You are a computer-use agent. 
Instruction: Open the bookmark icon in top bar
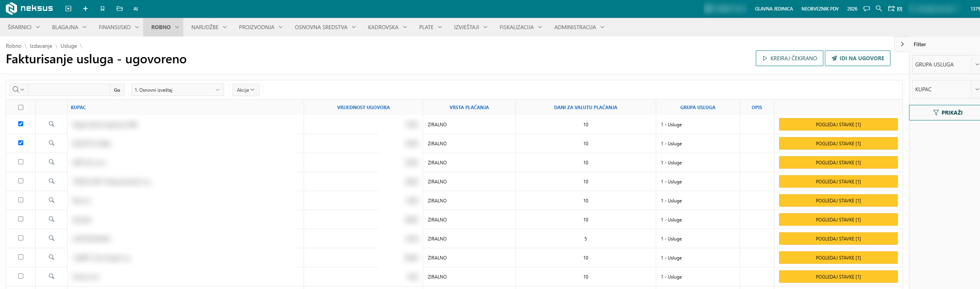[x=102, y=9]
